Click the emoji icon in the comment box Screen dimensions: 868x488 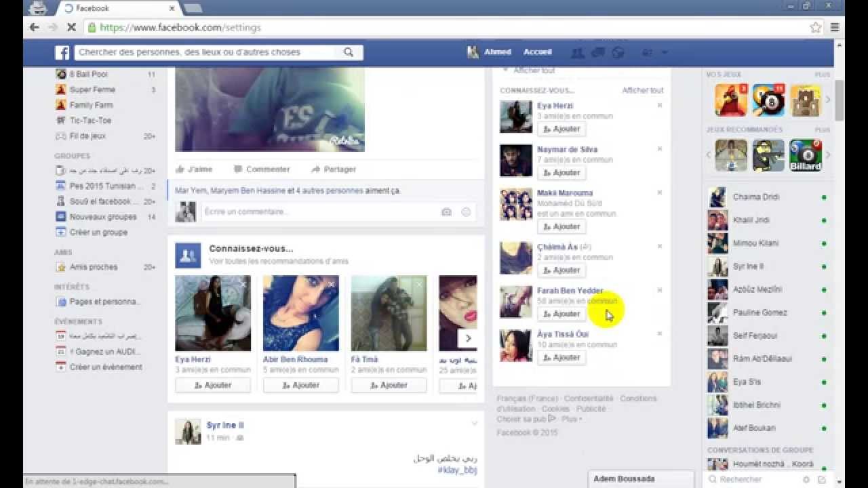click(x=466, y=212)
